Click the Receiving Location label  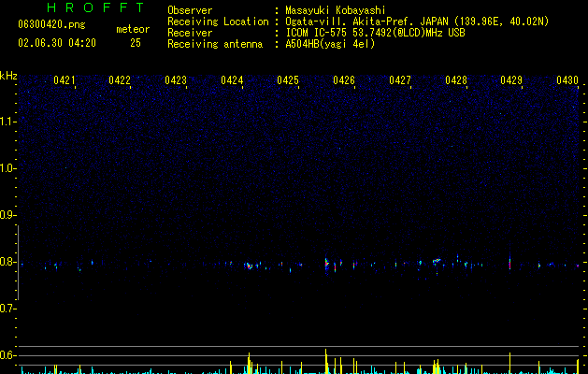pos(218,22)
